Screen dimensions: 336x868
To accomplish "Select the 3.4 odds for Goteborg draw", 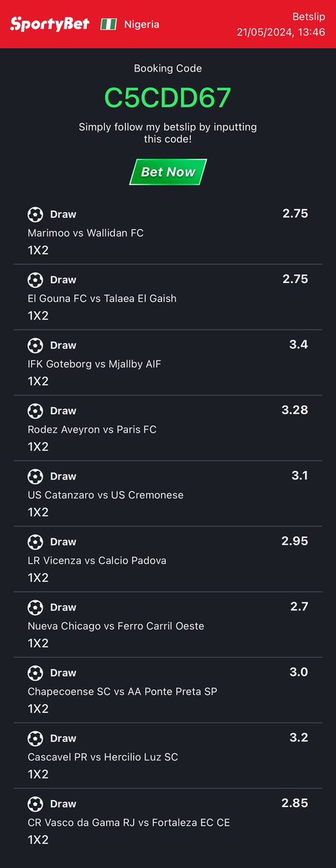I will 298,344.
